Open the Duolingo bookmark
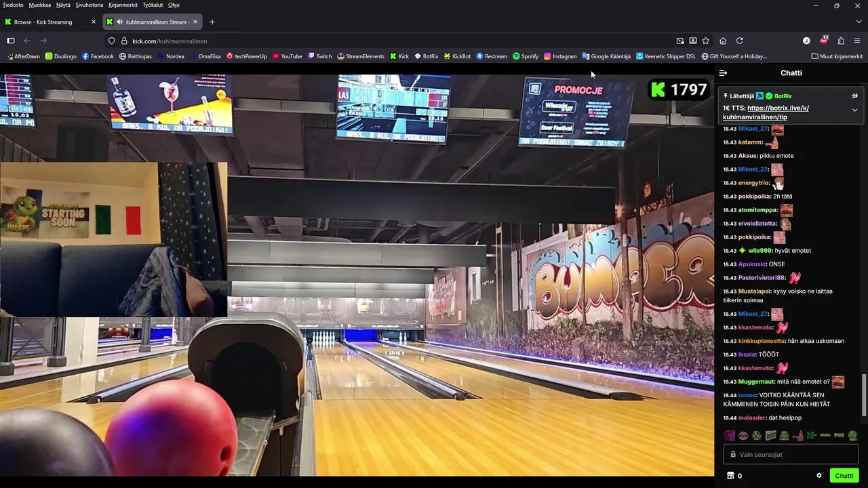This screenshot has width=868, height=488. click(61, 56)
